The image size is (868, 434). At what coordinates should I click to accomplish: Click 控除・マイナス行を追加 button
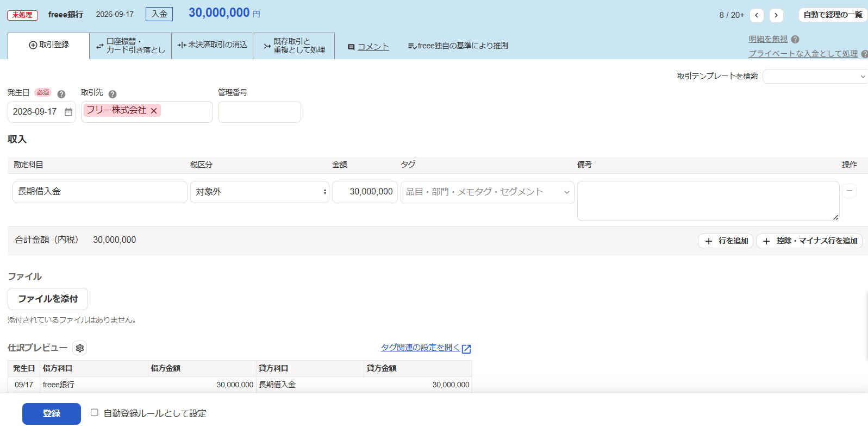coord(809,241)
